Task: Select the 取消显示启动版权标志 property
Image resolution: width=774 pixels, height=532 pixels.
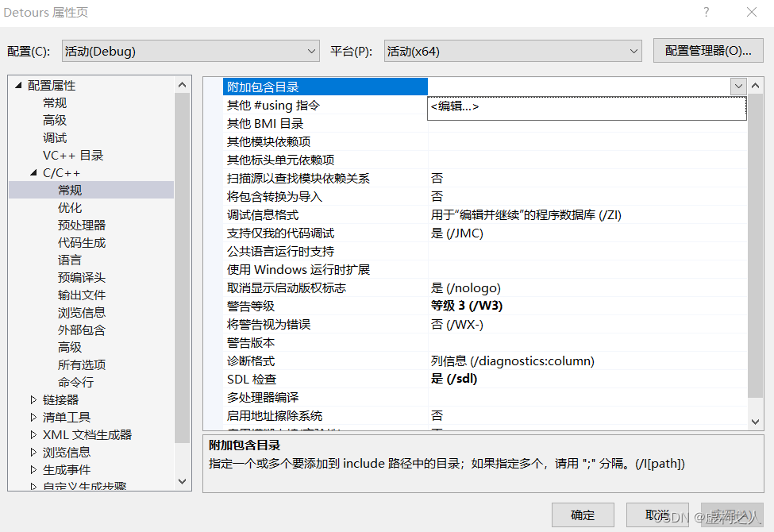Action: tap(287, 288)
